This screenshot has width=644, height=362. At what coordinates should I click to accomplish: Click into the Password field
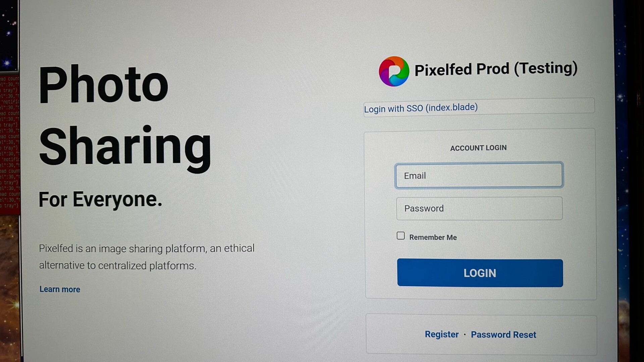coord(479,208)
